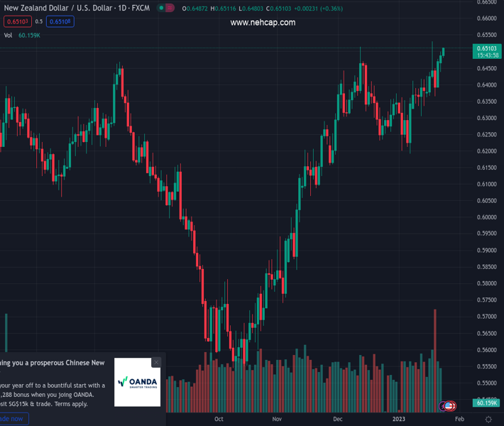Click the purple lightning event marker
Screen dimensions: 504x426
pos(443,406)
